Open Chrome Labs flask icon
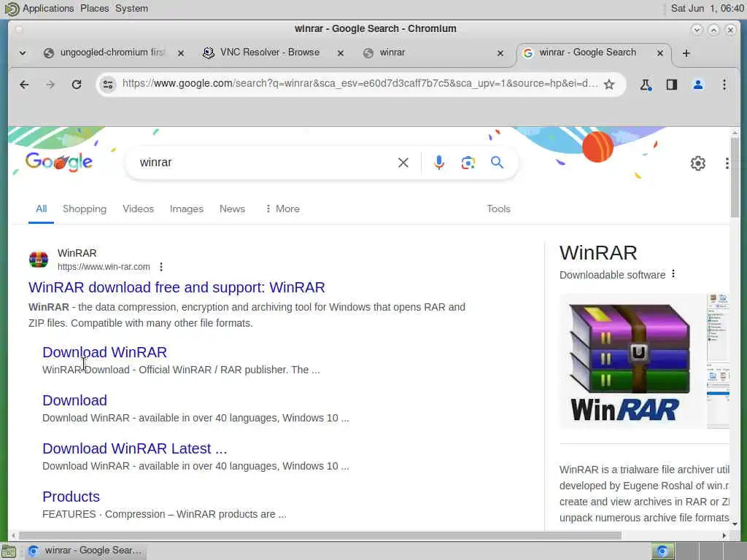 click(646, 85)
